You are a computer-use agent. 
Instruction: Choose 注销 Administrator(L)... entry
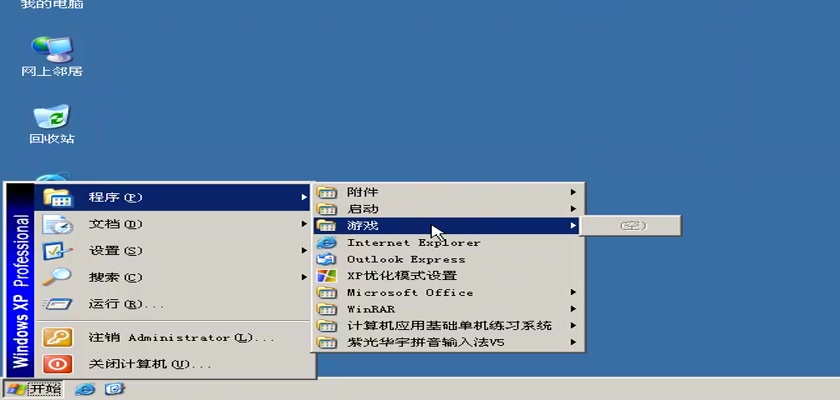172,338
